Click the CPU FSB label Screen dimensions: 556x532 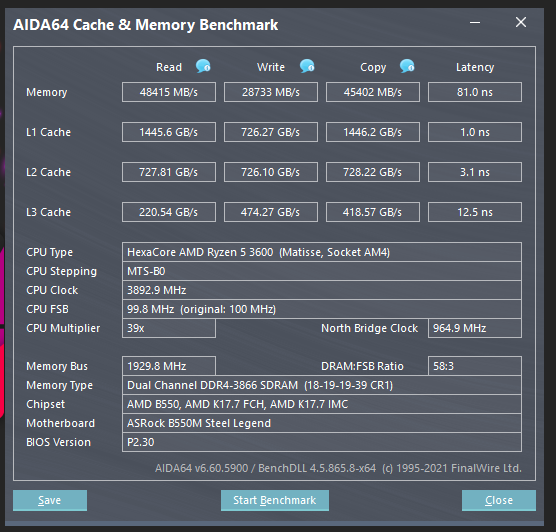click(47, 309)
